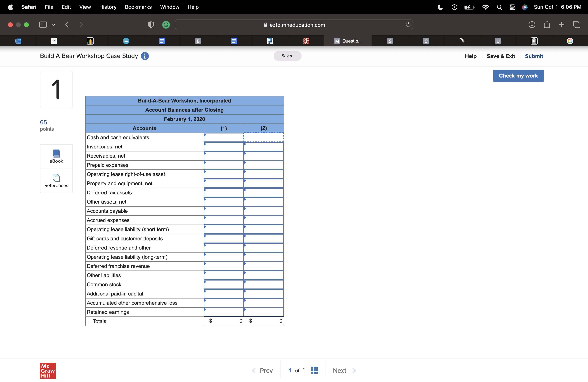Click Check my work button
This screenshot has height=382, width=588.
(518, 76)
